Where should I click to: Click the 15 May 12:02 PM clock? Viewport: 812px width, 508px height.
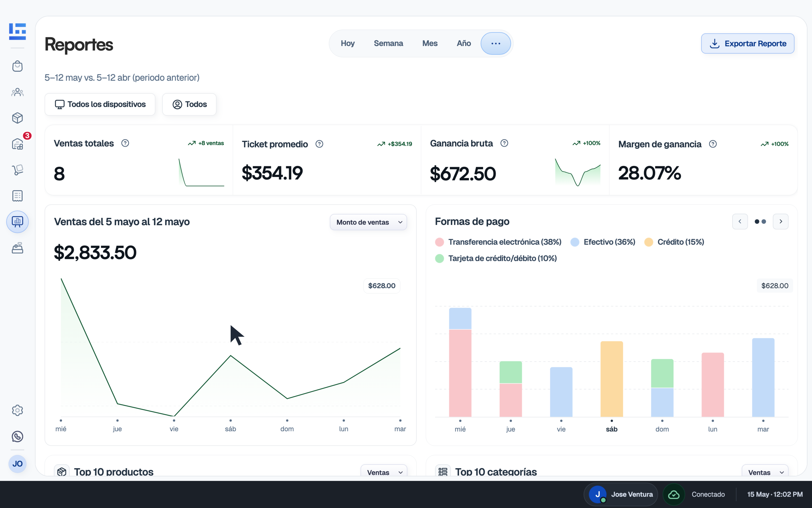[x=775, y=494]
